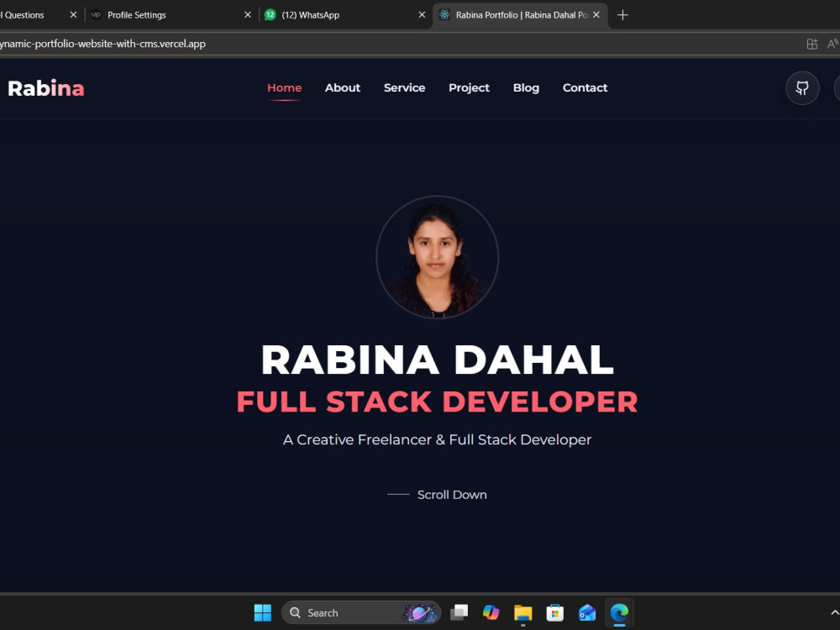Click the Microsoft Edge taskbar icon
840x630 pixels.
(619, 612)
